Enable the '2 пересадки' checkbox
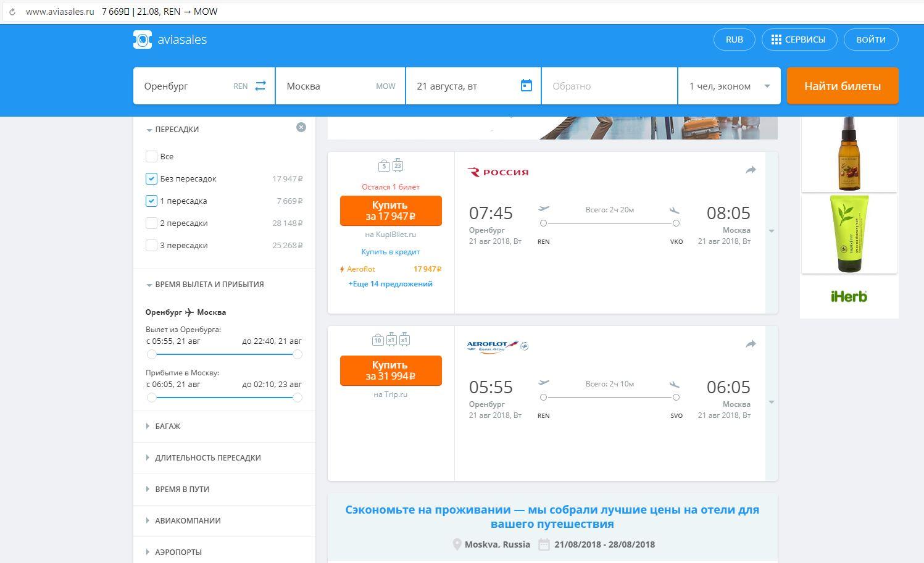This screenshot has width=924, height=563. 151,223
